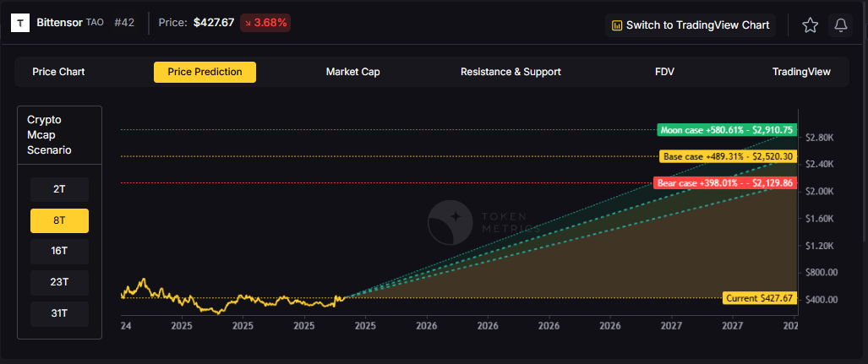Click the $1.60K axis label

click(x=821, y=219)
